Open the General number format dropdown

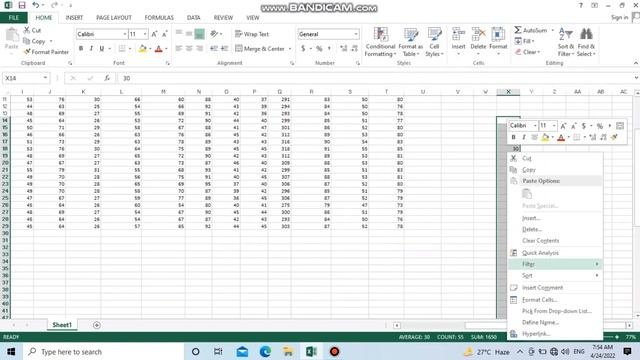click(356, 34)
